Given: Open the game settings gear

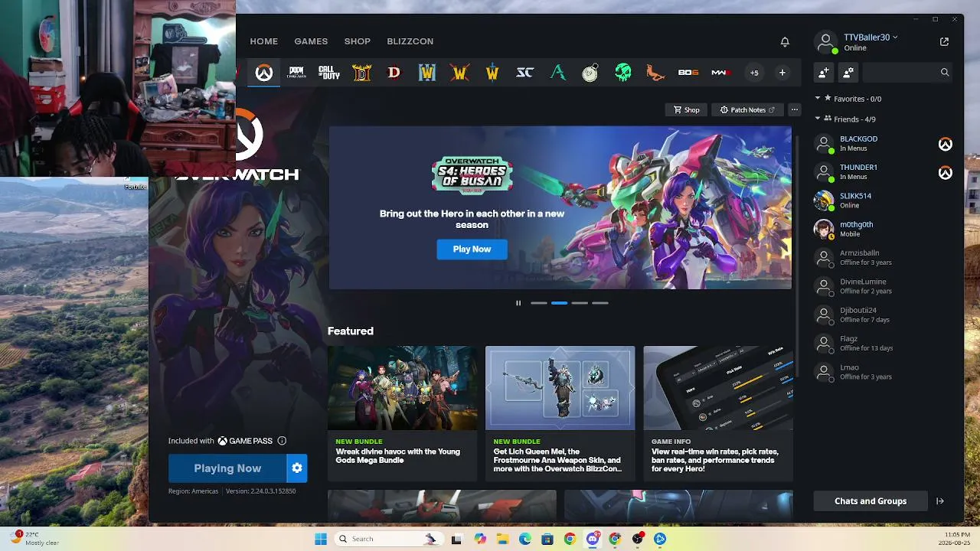Looking at the screenshot, I should pyautogui.click(x=297, y=468).
